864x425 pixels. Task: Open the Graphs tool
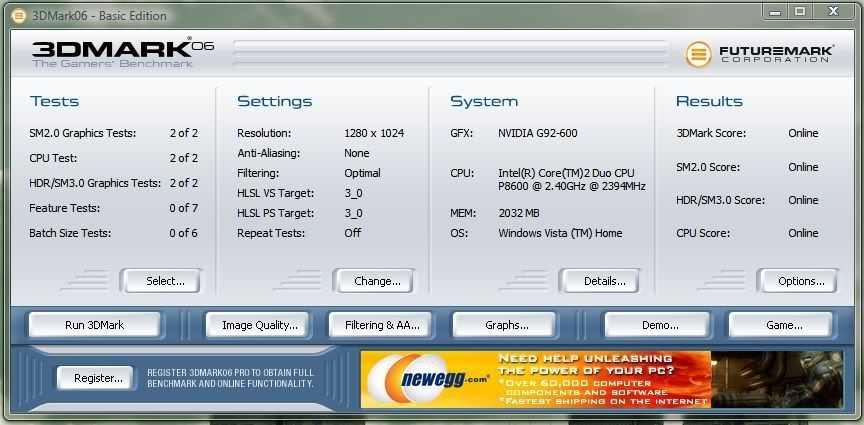pos(504,325)
